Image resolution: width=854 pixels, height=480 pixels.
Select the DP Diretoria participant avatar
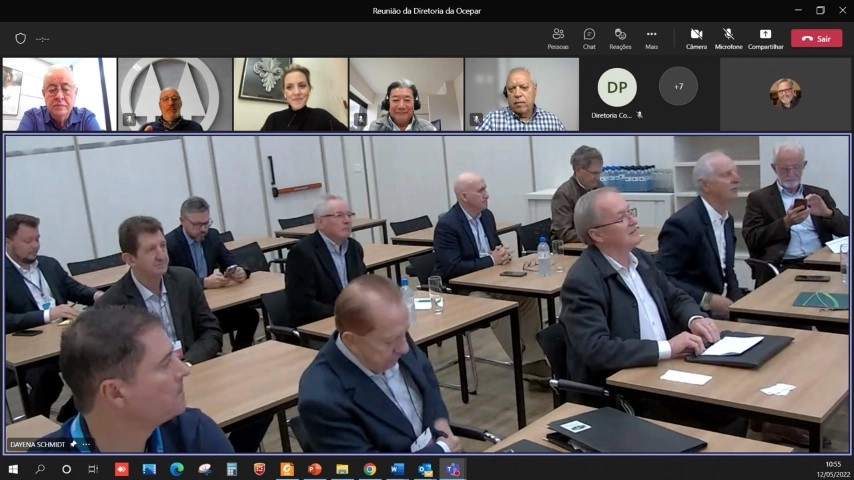[x=617, y=87]
